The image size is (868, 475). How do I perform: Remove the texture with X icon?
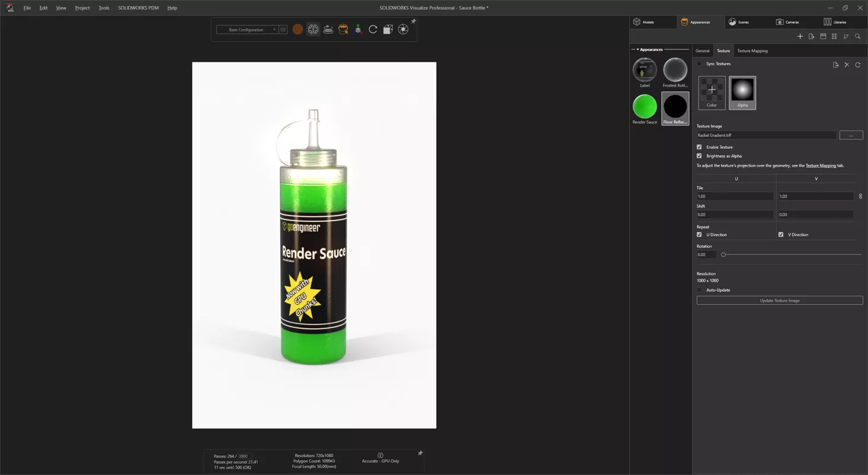847,65
